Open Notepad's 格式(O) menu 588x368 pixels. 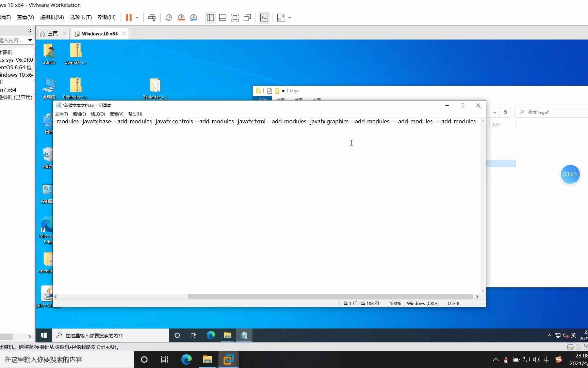click(98, 114)
